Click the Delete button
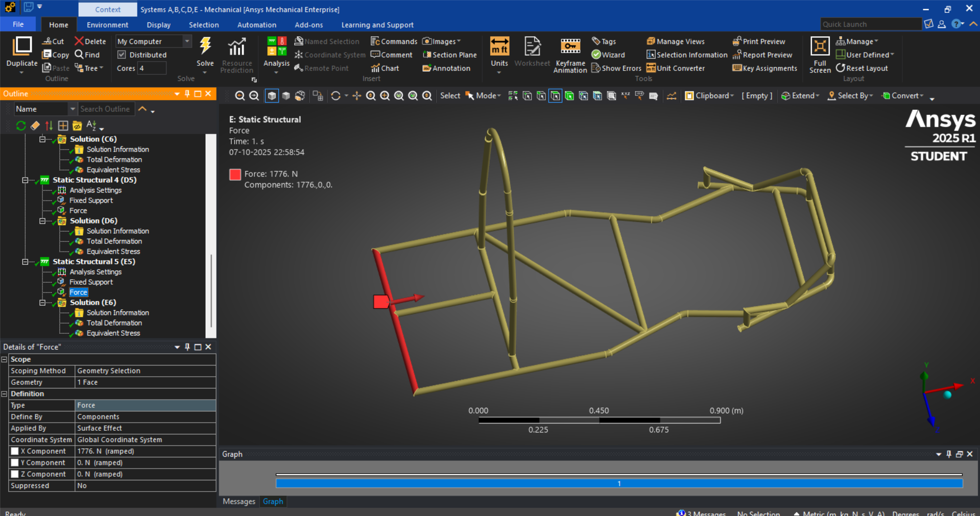The height and width of the screenshot is (516, 980). (90, 41)
